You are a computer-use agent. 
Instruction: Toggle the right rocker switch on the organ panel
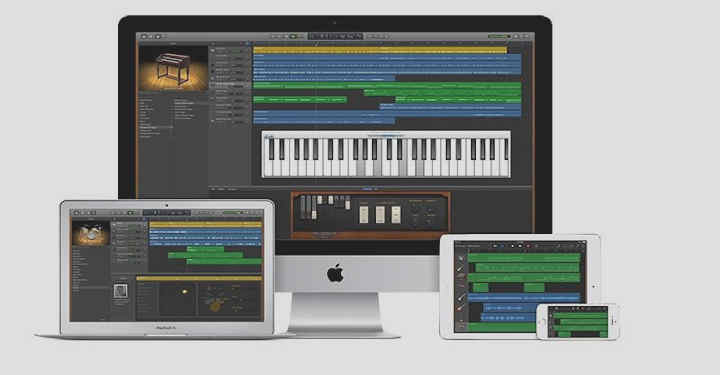click(x=396, y=215)
